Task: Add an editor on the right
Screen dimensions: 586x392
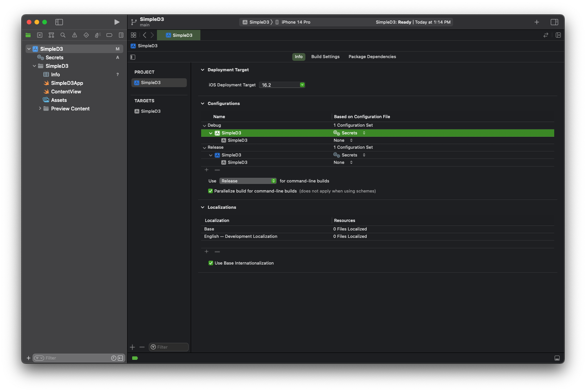Action: (x=558, y=35)
